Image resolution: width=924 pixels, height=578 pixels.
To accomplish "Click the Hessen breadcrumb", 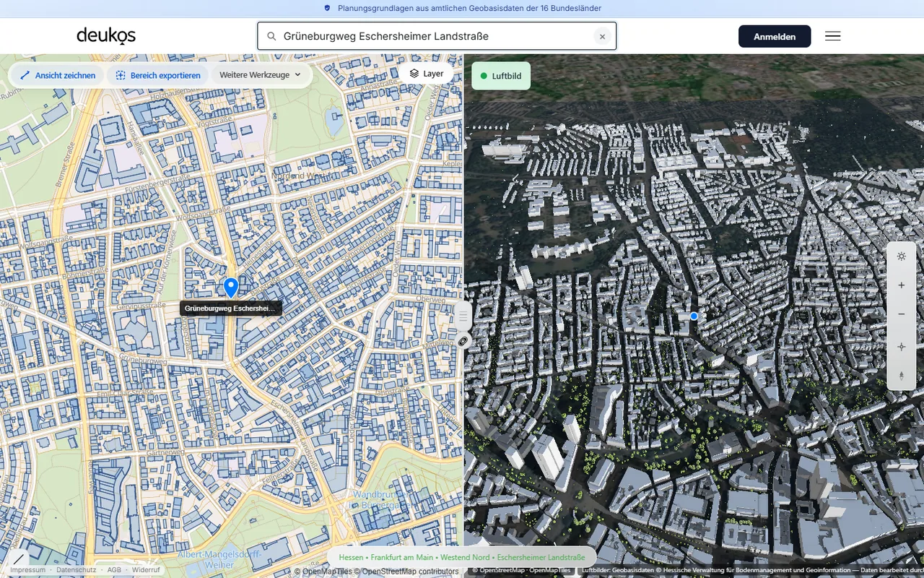I will tap(351, 558).
